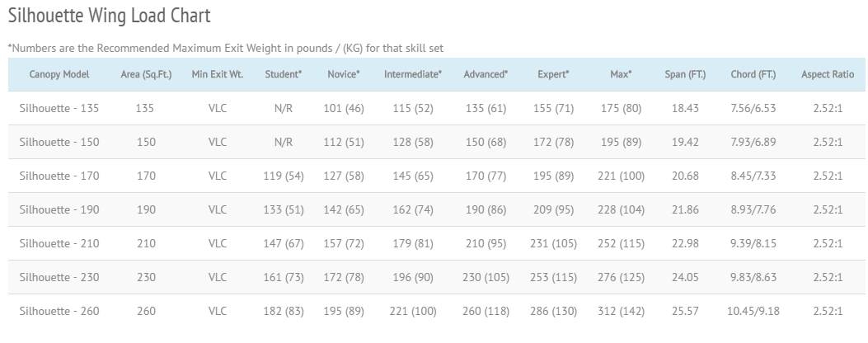Click the Area (Sq.Ft.) column header
Screen dimensions: 868x343
(x=146, y=74)
